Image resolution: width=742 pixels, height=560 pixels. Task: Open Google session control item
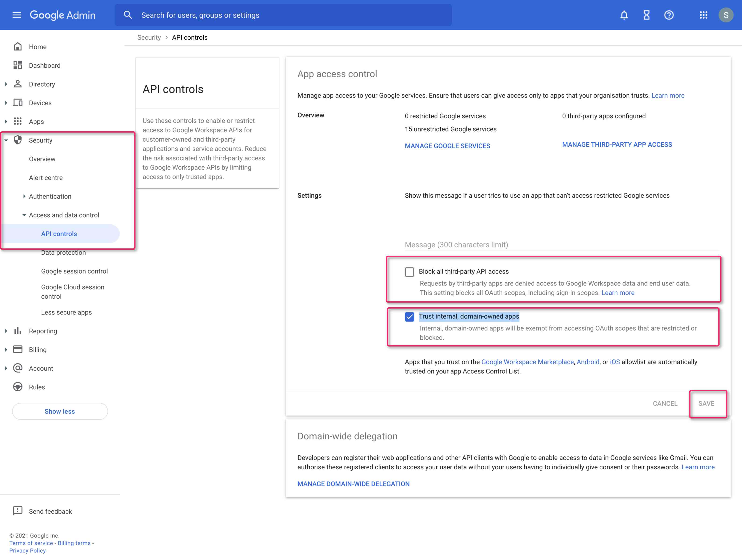coord(75,271)
